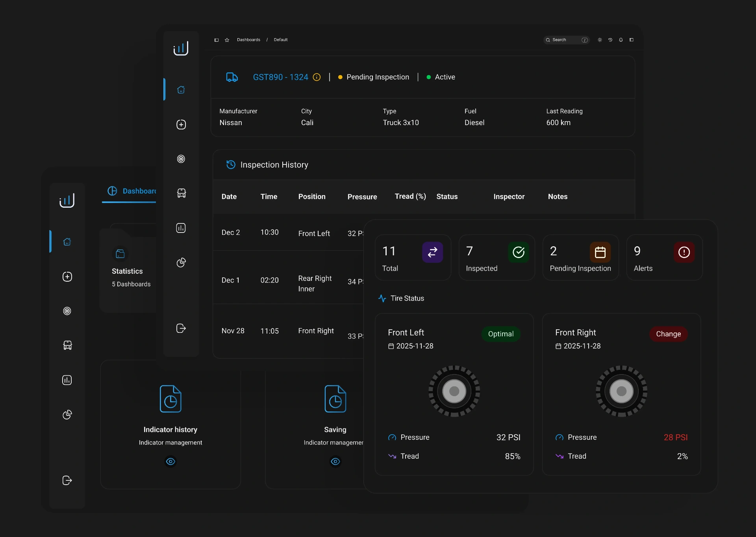The image size is (756, 537).
Task: Open notifications bell icon
Action: 621,40
